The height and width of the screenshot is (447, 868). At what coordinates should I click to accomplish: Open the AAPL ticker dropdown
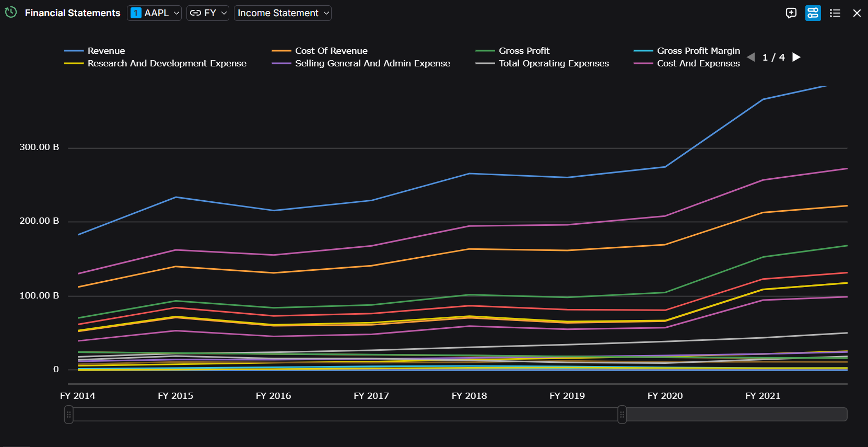pyautogui.click(x=155, y=13)
